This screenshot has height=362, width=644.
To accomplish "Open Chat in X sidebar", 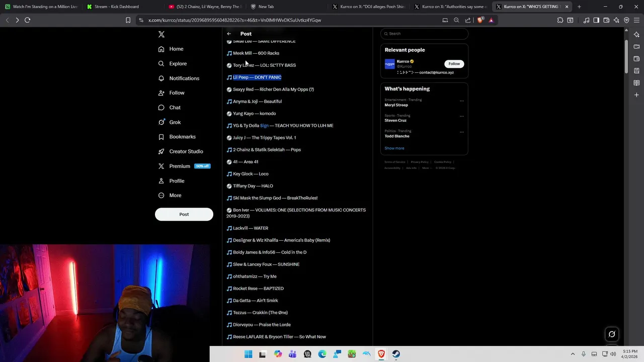I will pos(169,108).
